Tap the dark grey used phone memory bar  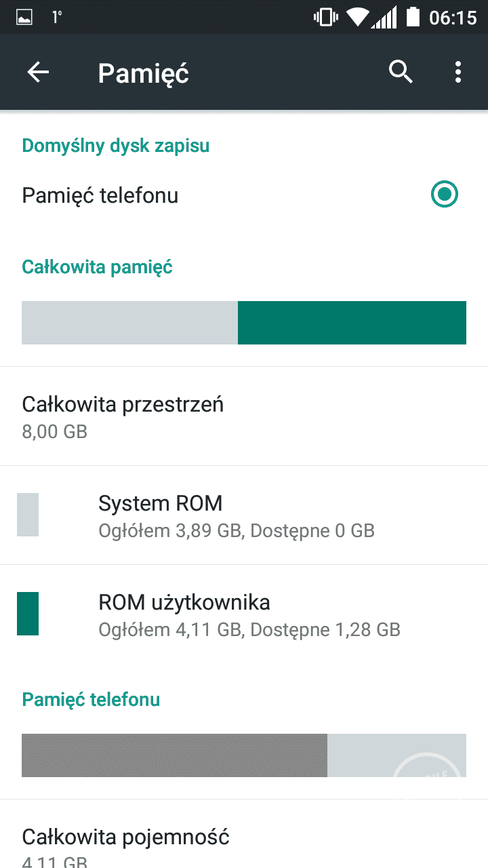[x=174, y=755]
